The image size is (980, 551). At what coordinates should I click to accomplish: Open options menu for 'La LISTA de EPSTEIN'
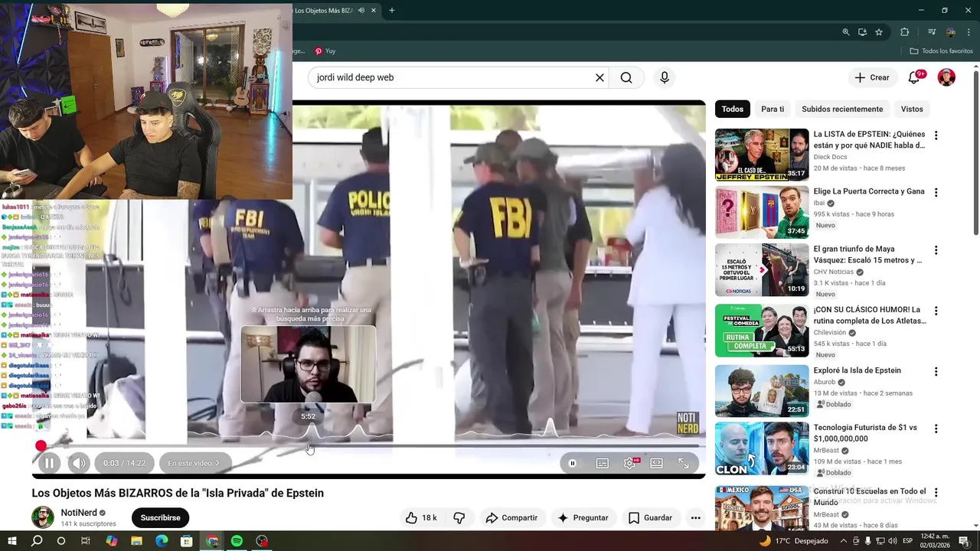tap(936, 135)
